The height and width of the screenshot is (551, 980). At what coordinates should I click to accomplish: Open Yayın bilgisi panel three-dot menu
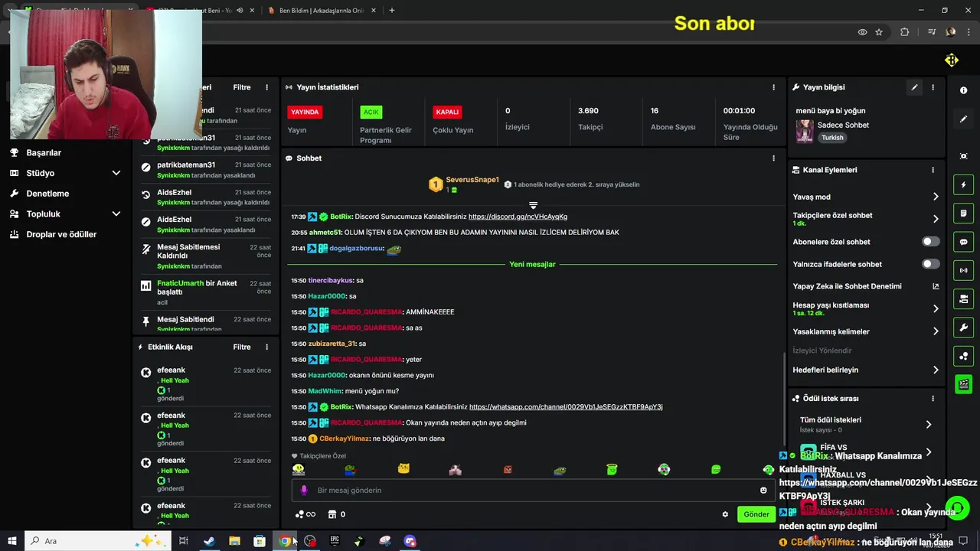(x=933, y=87)
